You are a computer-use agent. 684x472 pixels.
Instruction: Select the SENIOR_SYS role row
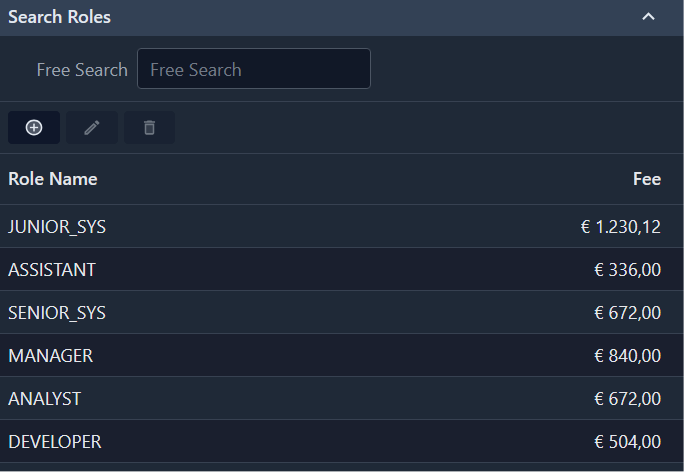tap(57, 313)
